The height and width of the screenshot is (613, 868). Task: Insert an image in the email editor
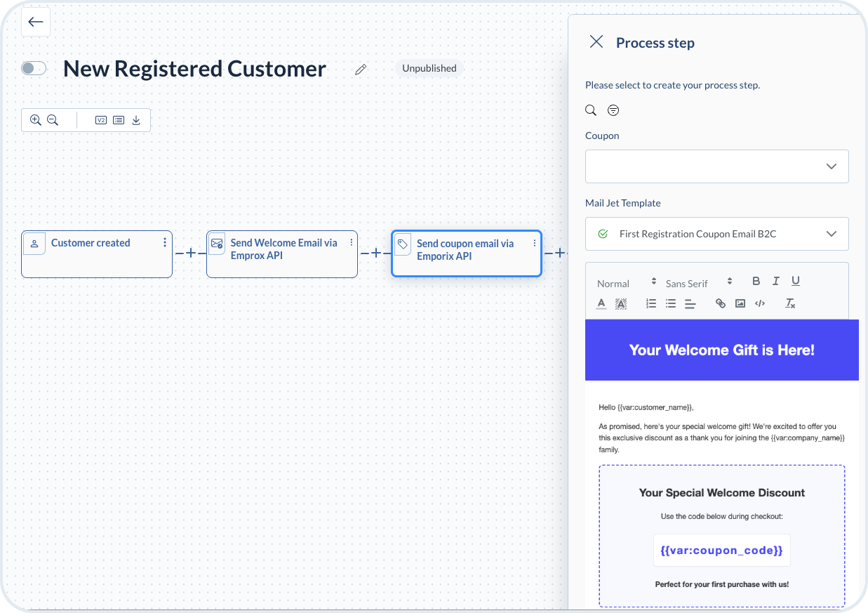coord(740,303)
